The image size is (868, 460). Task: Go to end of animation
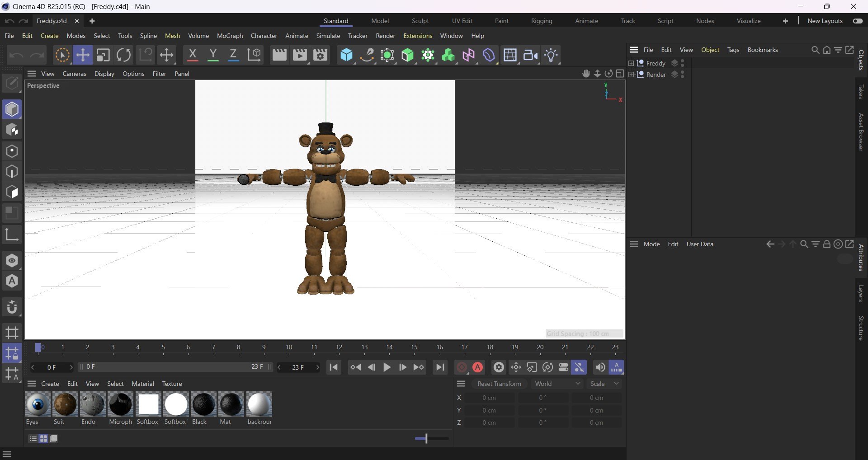440,367
